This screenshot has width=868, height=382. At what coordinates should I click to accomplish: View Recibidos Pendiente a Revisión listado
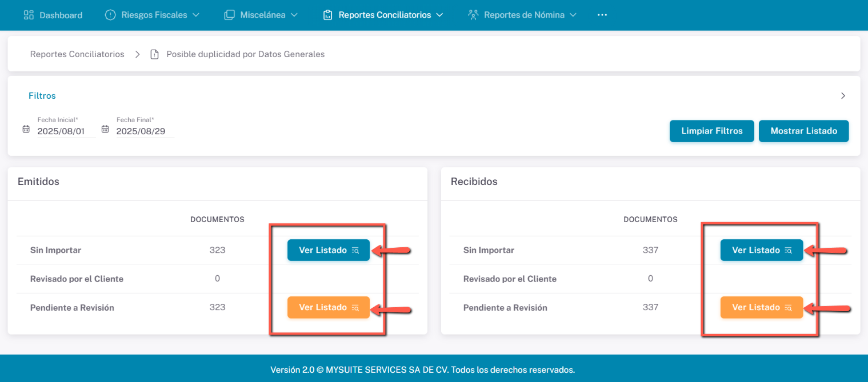tap(761, 307)
